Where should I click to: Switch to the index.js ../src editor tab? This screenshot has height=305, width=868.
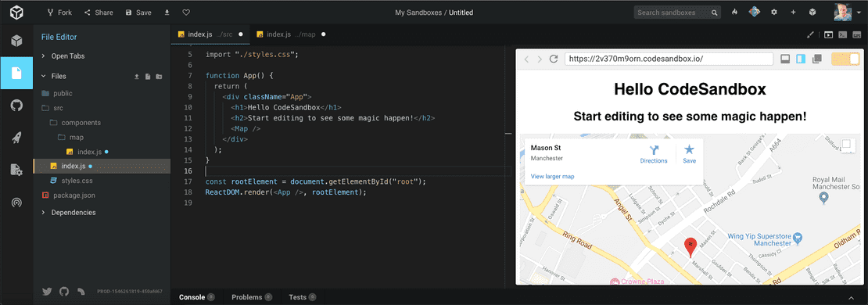click(210, 34)
